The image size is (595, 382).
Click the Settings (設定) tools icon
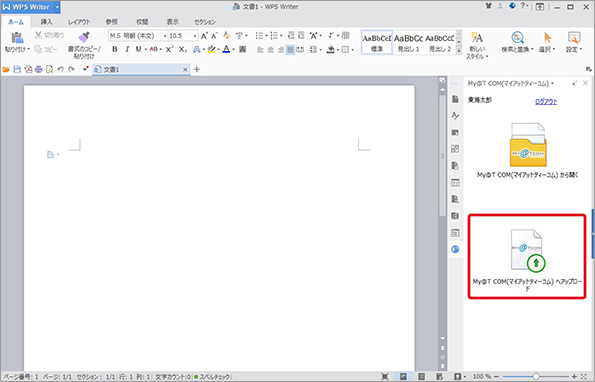[574, 38]
